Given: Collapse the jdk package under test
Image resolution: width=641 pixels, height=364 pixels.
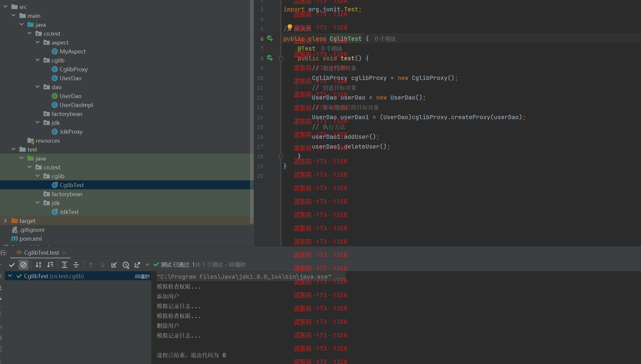Looking at the screenshot, I should point(37,203).
